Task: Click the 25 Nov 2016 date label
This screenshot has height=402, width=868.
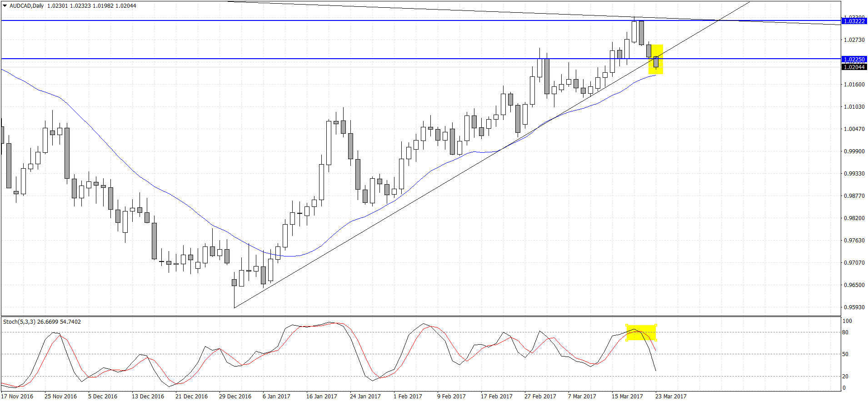Action: (x=61, y=397)
